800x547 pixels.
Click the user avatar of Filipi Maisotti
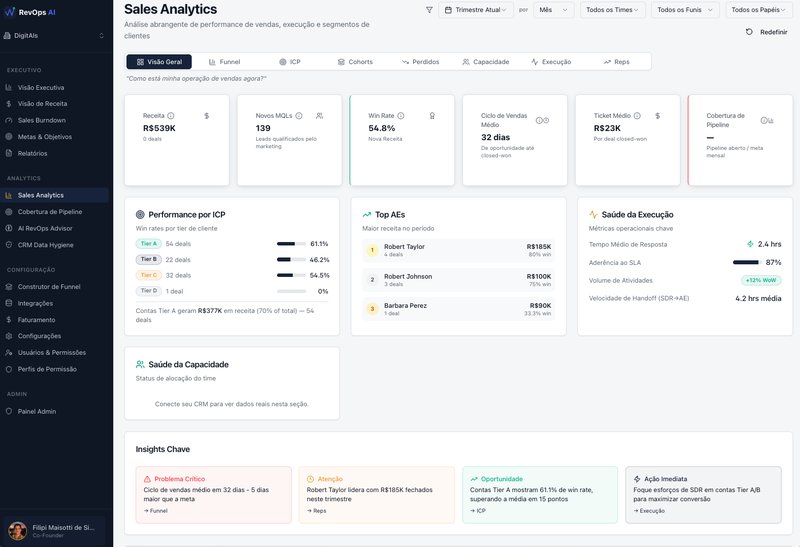(17, 531)
